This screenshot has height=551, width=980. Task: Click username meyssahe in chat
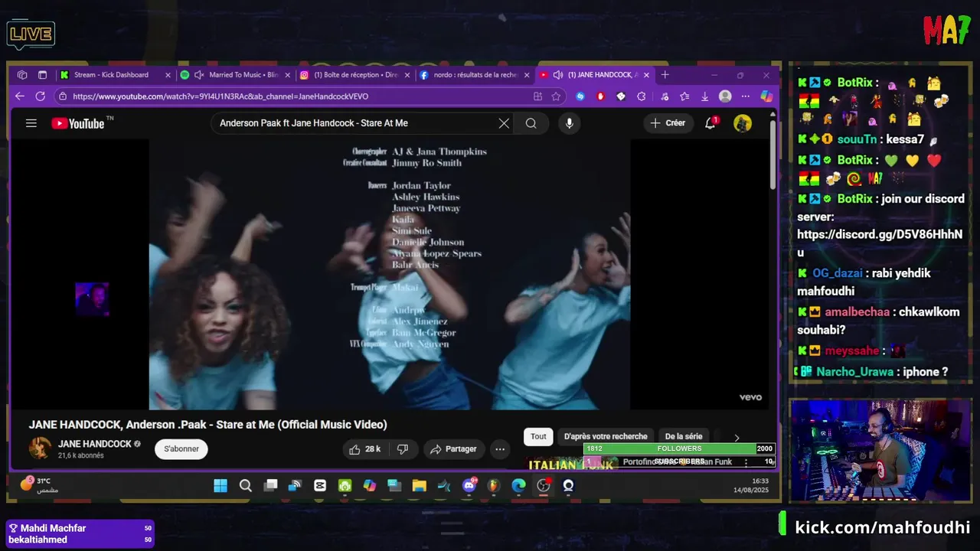coord(851,351)
